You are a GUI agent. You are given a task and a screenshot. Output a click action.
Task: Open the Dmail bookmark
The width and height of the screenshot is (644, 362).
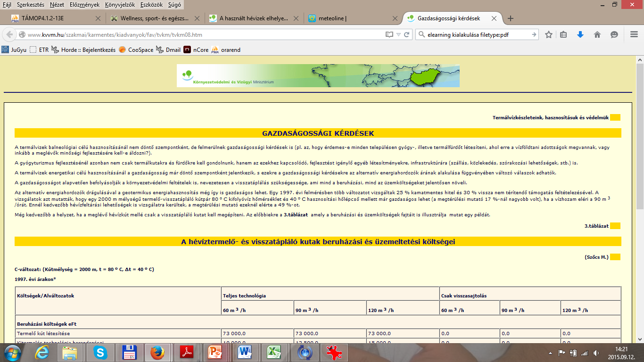pos(168,49)
